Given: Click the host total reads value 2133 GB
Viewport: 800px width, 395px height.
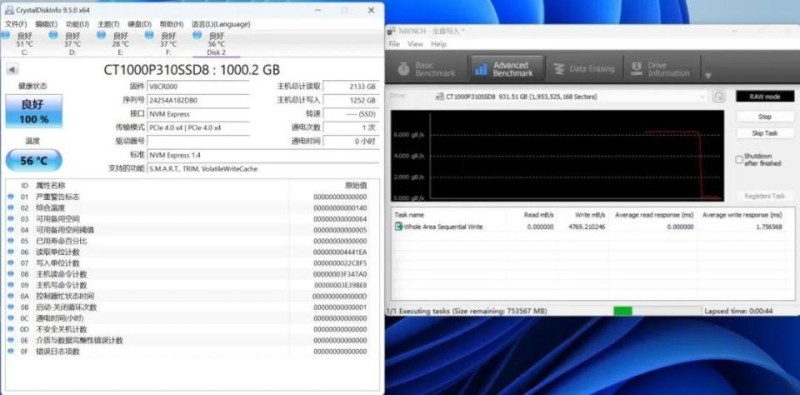Looking at the screenshot, I should point(351,87).
